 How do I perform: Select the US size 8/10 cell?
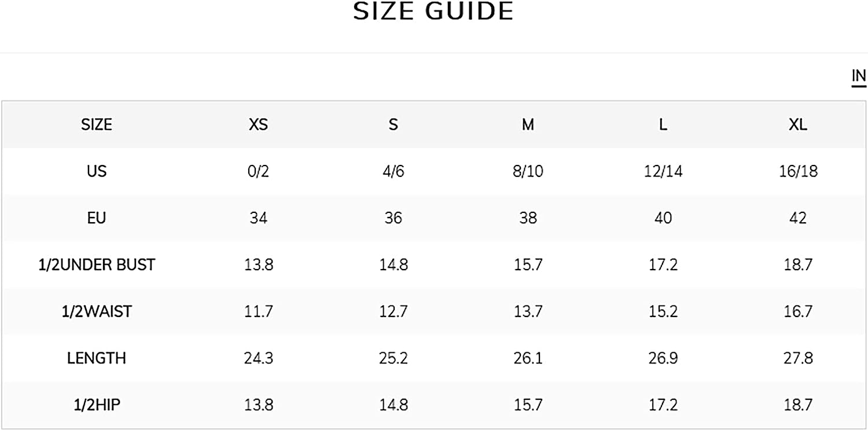click(528, 171)
